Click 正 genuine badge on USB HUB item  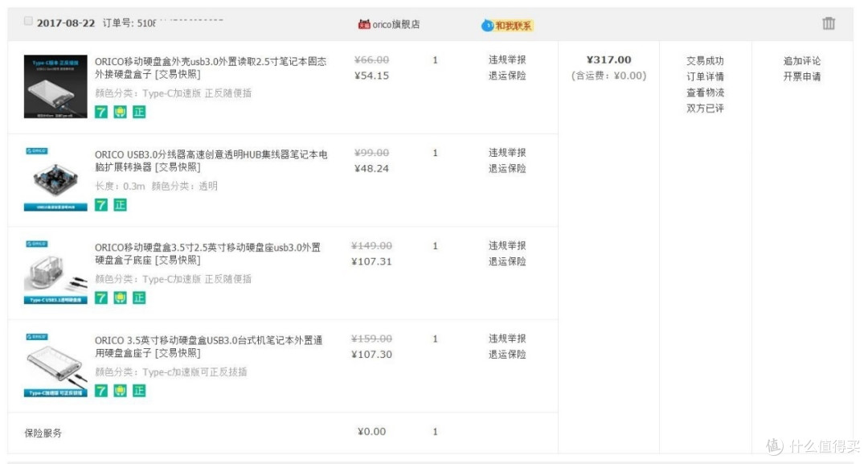[120, 205]
